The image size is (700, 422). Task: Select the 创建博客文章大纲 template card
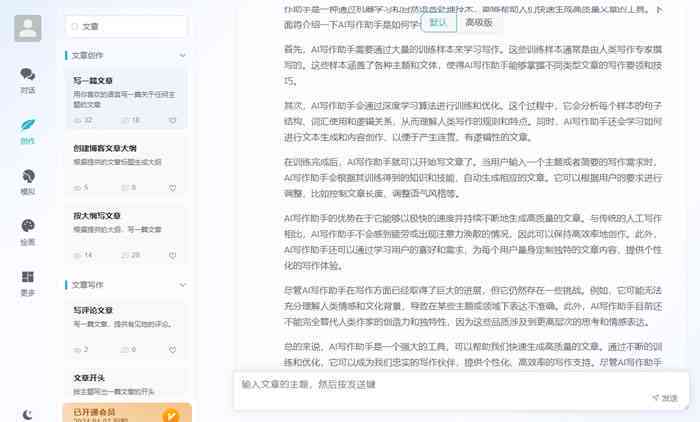pos(126,167)
